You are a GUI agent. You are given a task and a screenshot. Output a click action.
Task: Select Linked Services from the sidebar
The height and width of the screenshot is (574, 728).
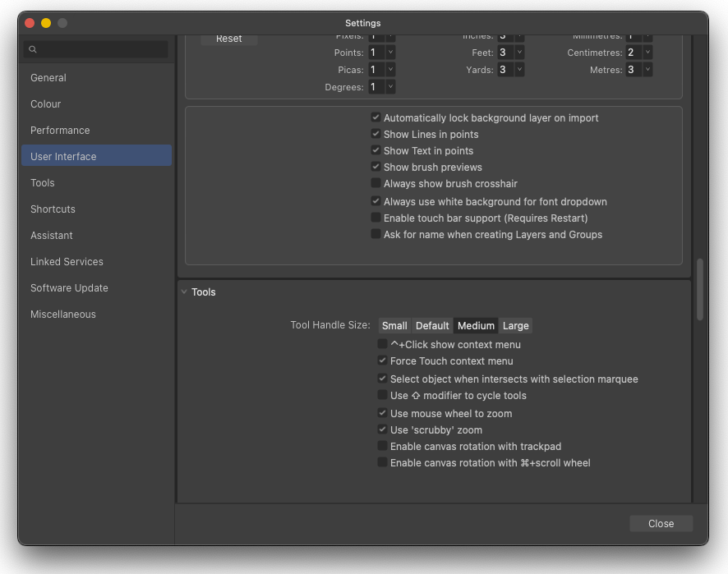click(67, 261)
